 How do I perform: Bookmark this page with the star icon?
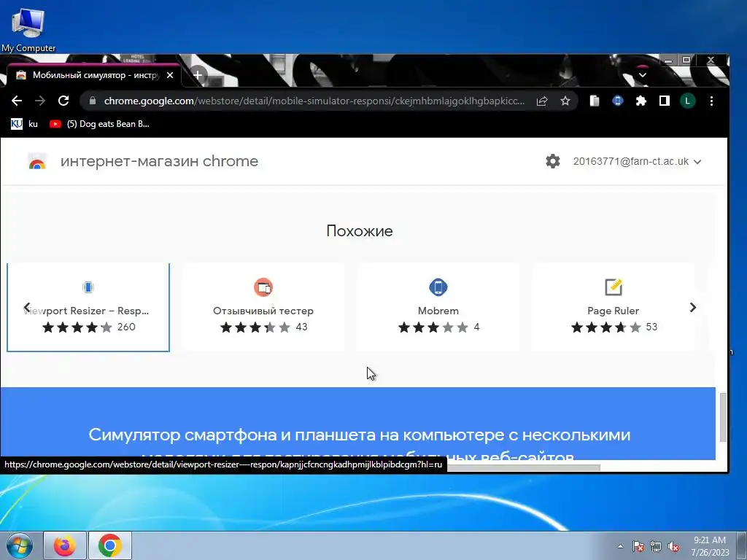pos(565,101)
